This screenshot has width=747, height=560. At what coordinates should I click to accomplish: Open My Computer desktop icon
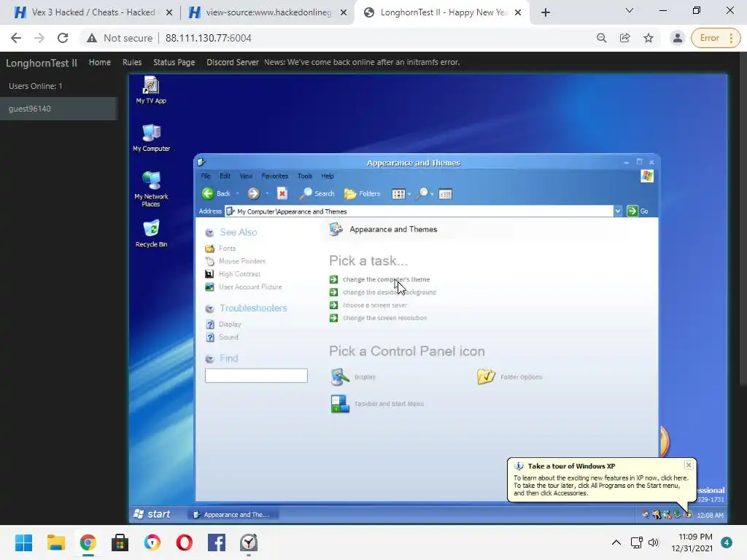(x=151, y=138)
